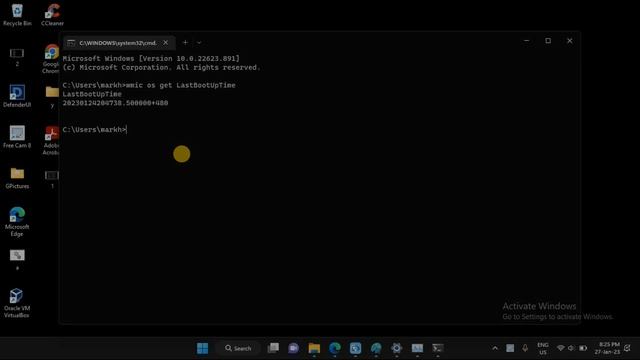
Task: Close the cmd tab with its X
Action: [166, 42]
